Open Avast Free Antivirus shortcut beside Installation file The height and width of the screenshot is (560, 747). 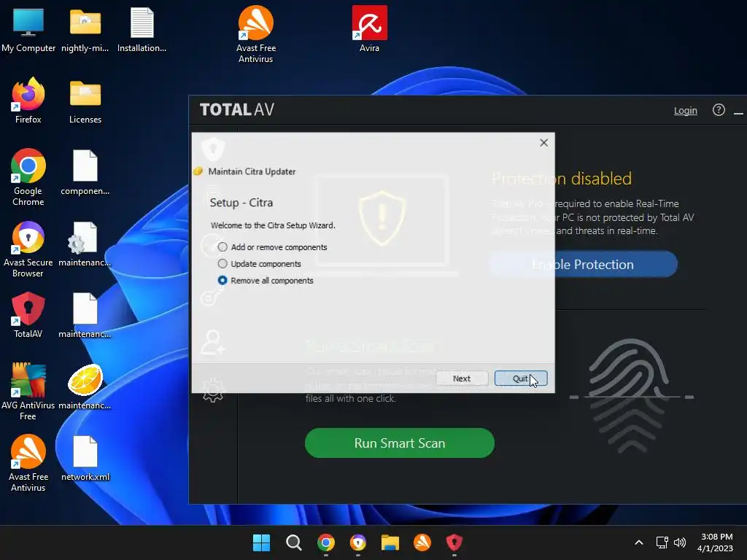tap(256, 34)
